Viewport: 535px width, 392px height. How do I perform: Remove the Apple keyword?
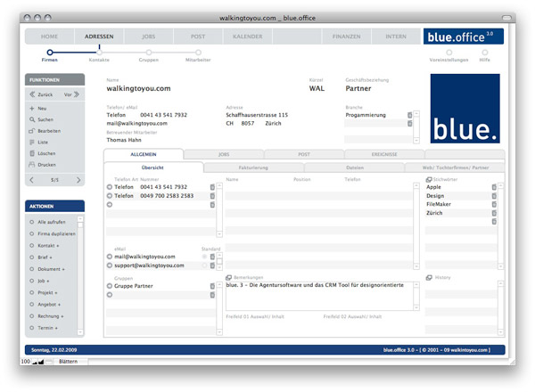494,187
